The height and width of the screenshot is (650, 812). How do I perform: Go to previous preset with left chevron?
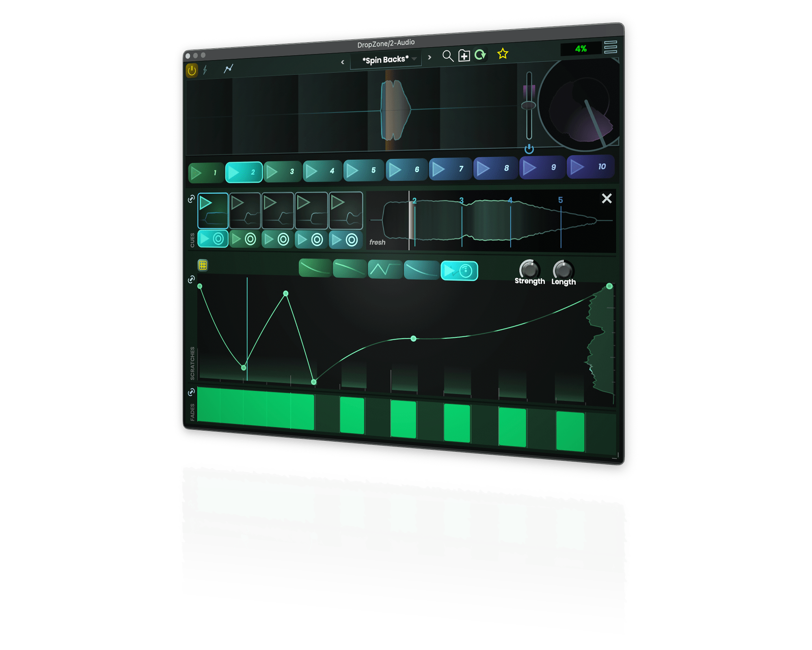click(342, 62)
